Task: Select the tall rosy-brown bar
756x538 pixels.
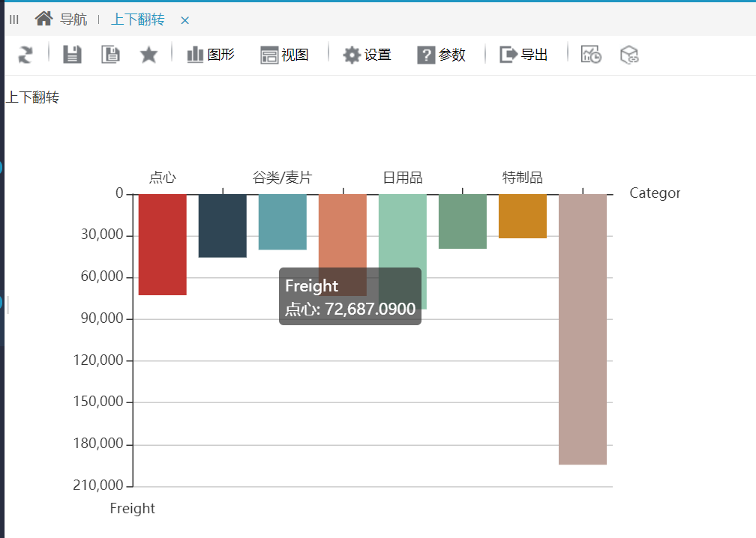Action: tap(583, 330)
